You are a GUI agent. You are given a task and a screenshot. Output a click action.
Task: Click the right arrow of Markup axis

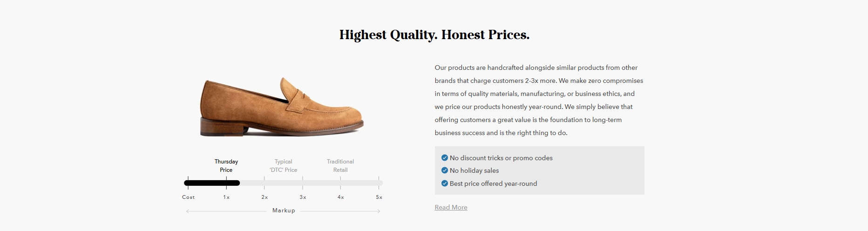379,211
